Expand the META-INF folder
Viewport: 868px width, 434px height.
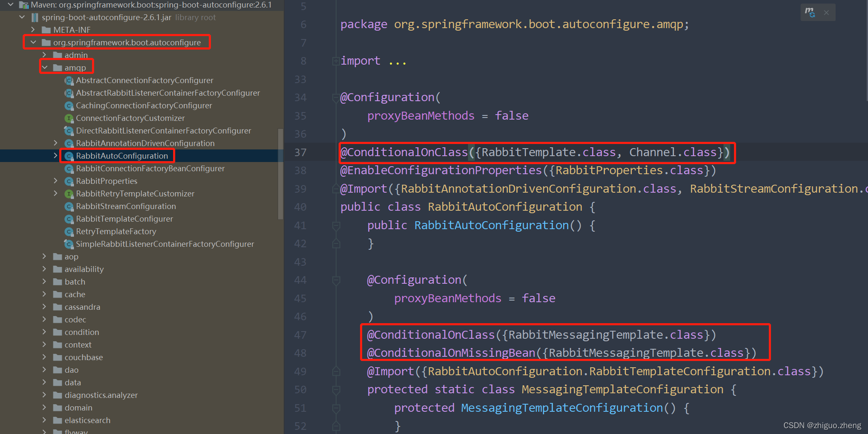(x=33, y=30)
